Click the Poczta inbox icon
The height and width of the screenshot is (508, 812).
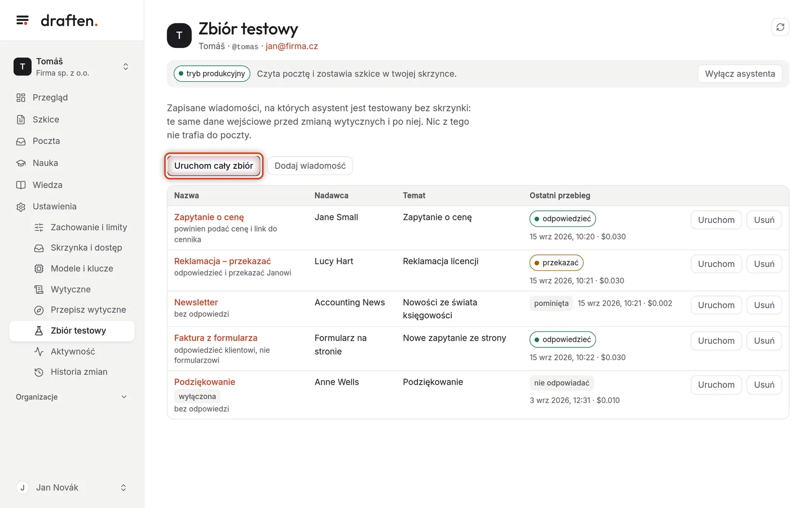point(21,141)
